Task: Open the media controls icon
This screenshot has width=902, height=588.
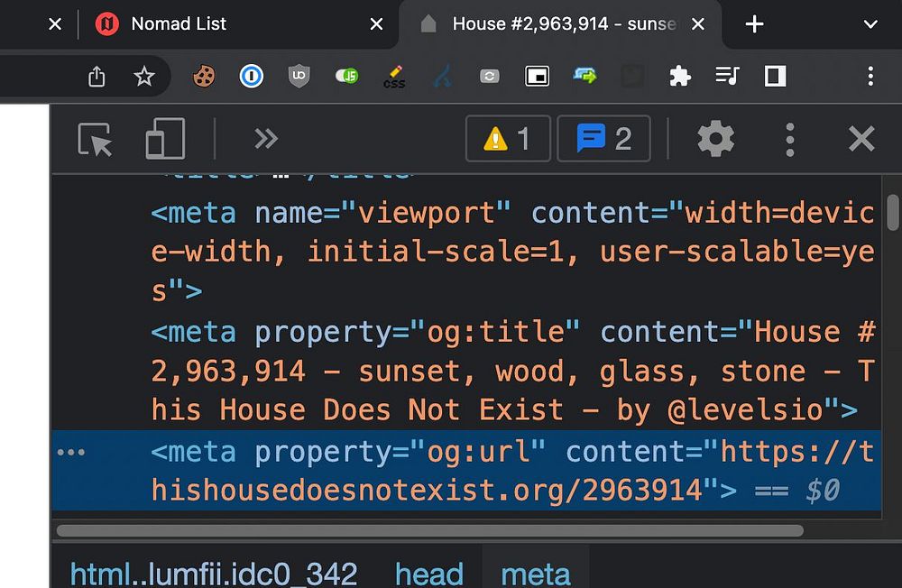Action: click(x=728, y=76)
